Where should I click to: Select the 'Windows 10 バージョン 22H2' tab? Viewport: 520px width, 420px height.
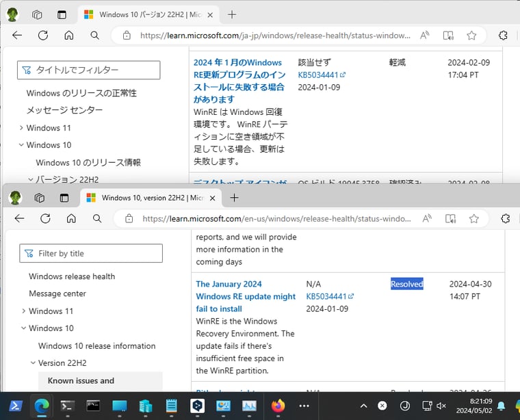coord(148,14)
